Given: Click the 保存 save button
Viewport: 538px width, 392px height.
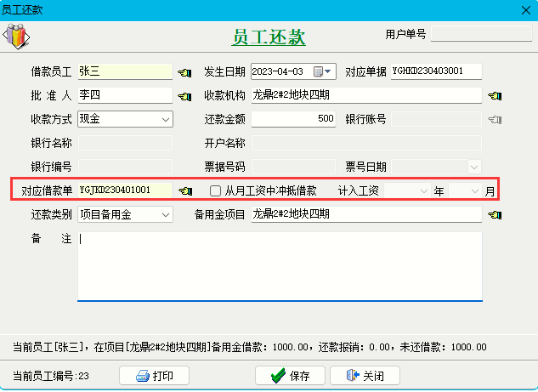Looking at the screenshot, I should coord(290,375).
